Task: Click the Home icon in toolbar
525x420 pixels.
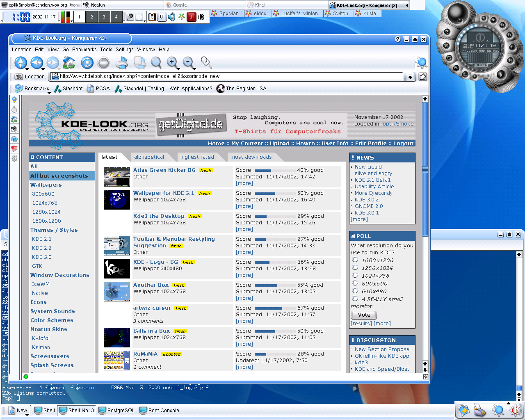Action: (68, 62)
